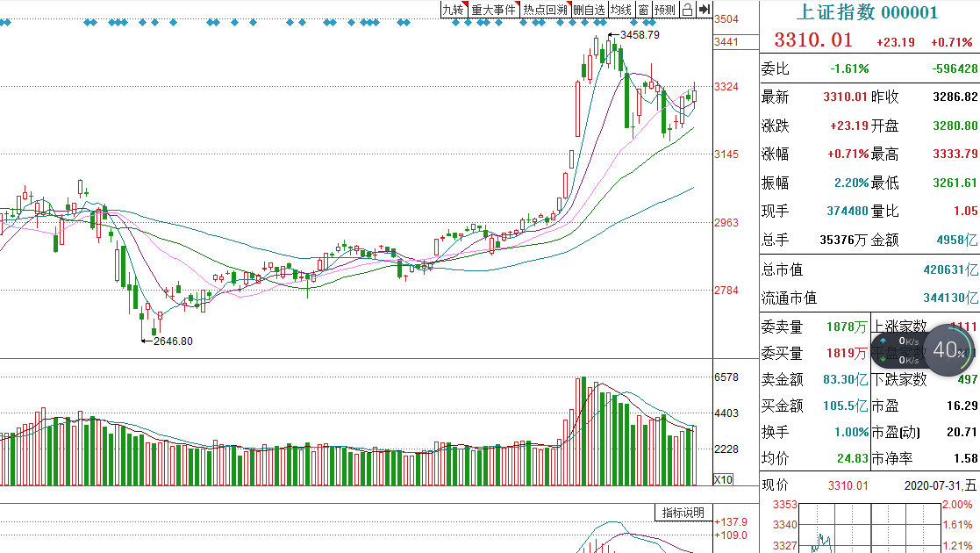Click the 总市值 value 420631亿
The height and width of the screenshot is (553, 980).
(x=951, y=269)
